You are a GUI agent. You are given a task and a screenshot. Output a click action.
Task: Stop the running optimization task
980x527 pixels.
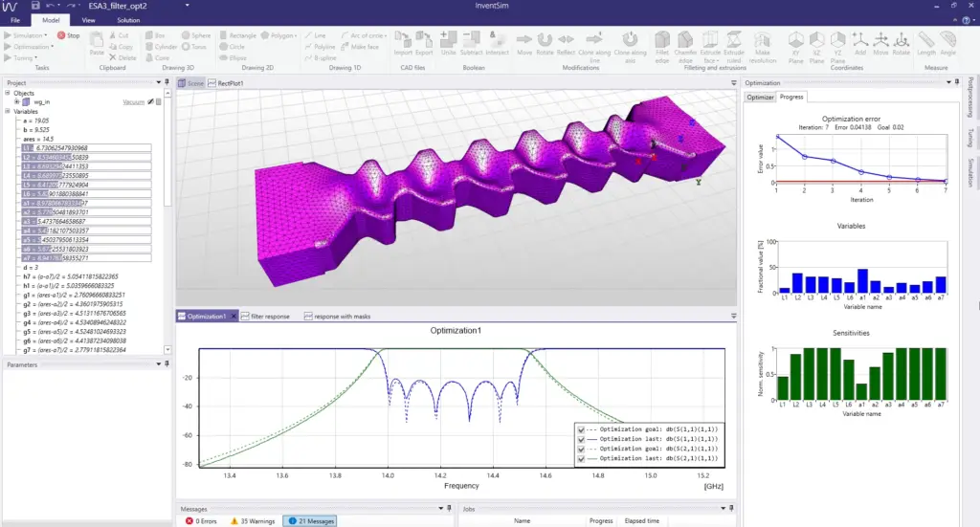click(x=68, y=35)
